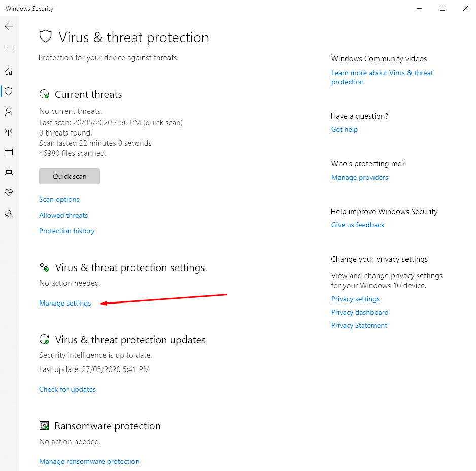Viewport: 476px width, 471px height.
Task: Maximize the Windows Security window
Action: 443,8
